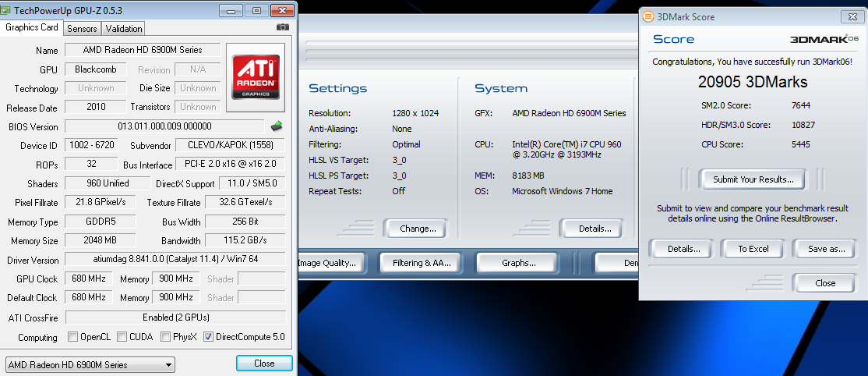Screen dimensions: 868x376
Task: Click the Change... settings button
Action: click(x=418, y=229)
